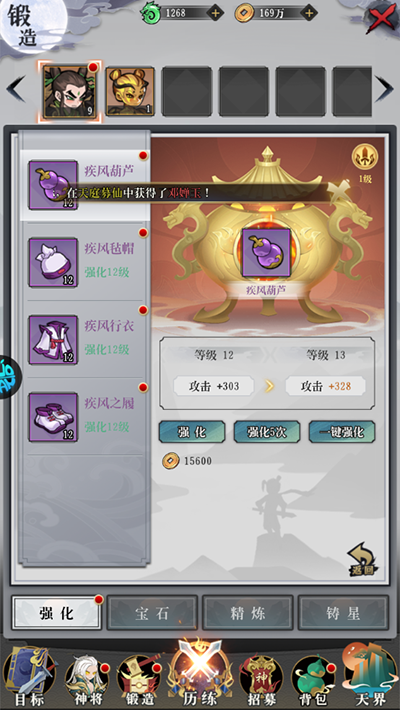Click the 强化 enhance button

[x=192, y=432]
